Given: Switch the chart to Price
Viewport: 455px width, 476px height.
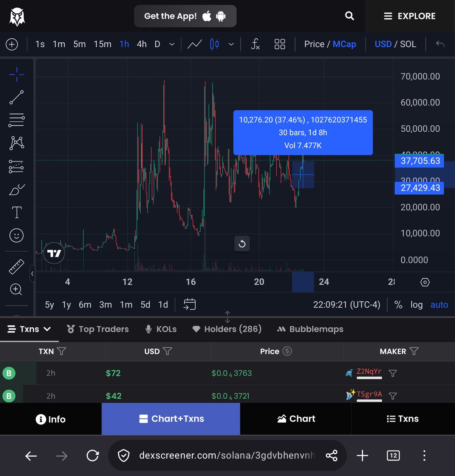Looking at the screenshot, I should [314, 44].
